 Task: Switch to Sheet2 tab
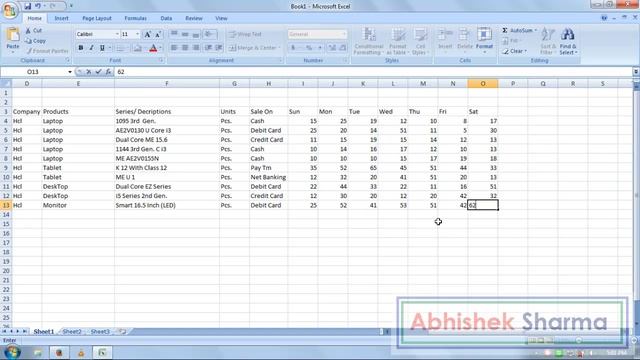(x=72, y=332)
